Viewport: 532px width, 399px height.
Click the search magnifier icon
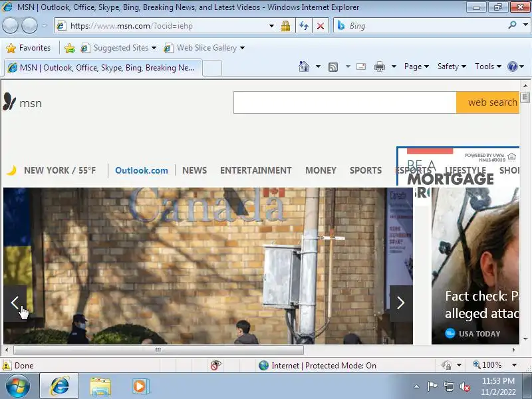tap(512, 25)
